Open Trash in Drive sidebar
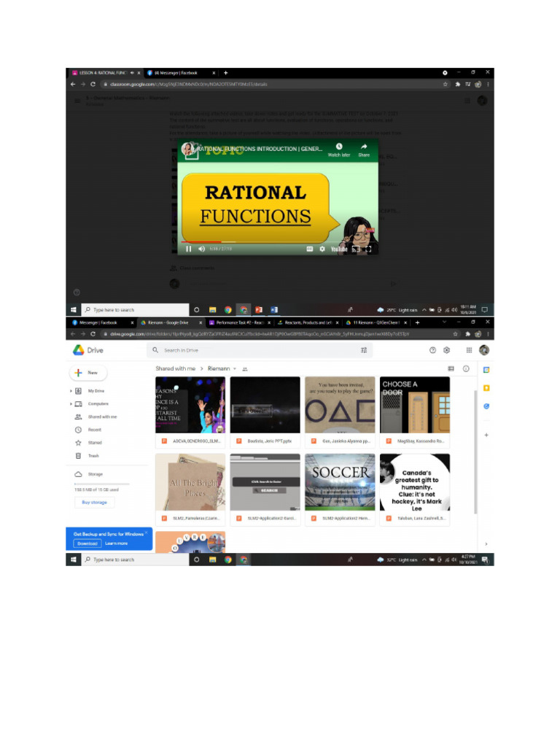Screen dimensions: 560x747 93,456
